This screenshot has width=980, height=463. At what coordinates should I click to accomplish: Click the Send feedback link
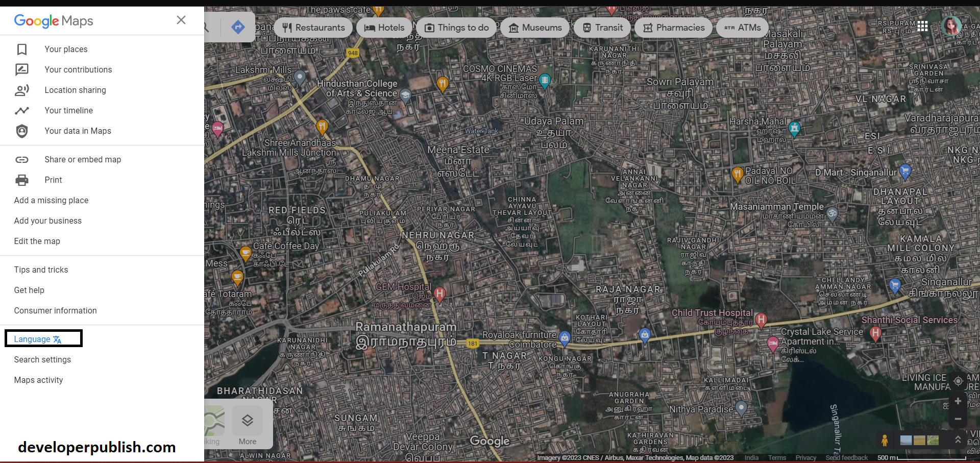[x=847, y=457]
